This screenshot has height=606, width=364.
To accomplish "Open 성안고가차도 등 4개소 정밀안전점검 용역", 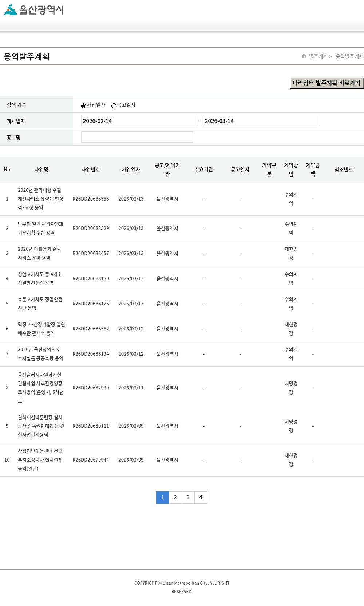I will tap(40, 278).
